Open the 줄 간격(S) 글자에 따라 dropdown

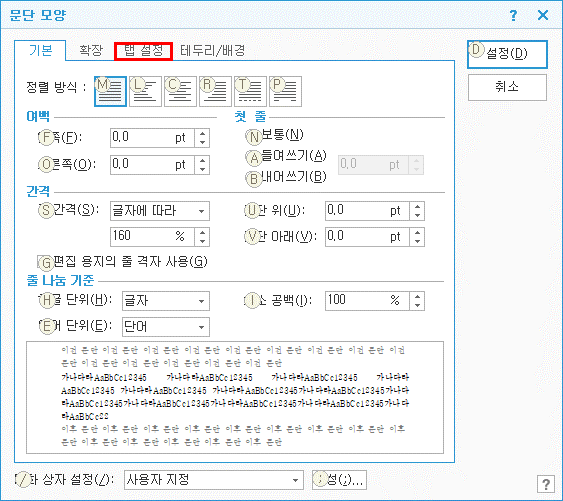click(160, 211)
